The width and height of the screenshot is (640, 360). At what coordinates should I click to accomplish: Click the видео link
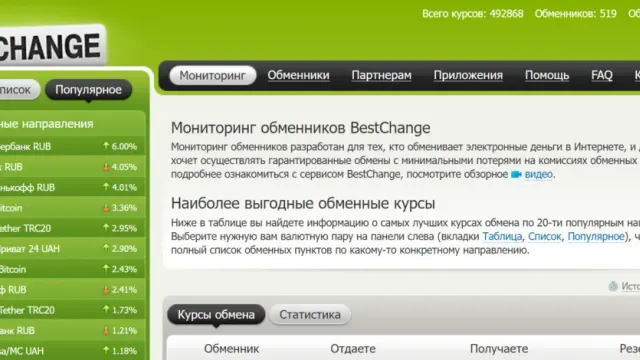tap(538, 174)
